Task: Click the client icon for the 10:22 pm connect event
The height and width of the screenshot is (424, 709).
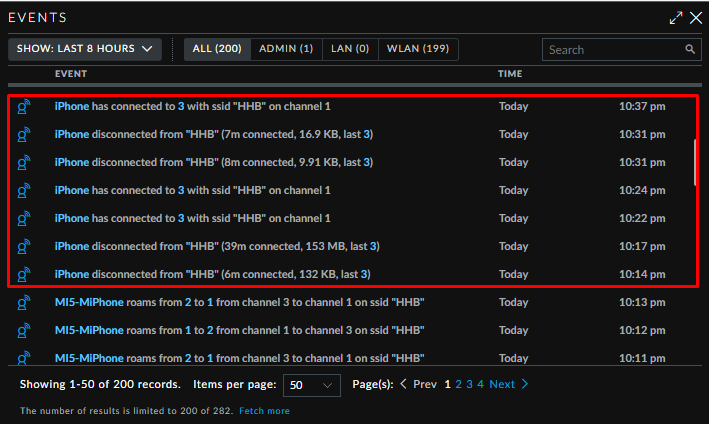Action: pyautogui.click(x=24, y=219)
